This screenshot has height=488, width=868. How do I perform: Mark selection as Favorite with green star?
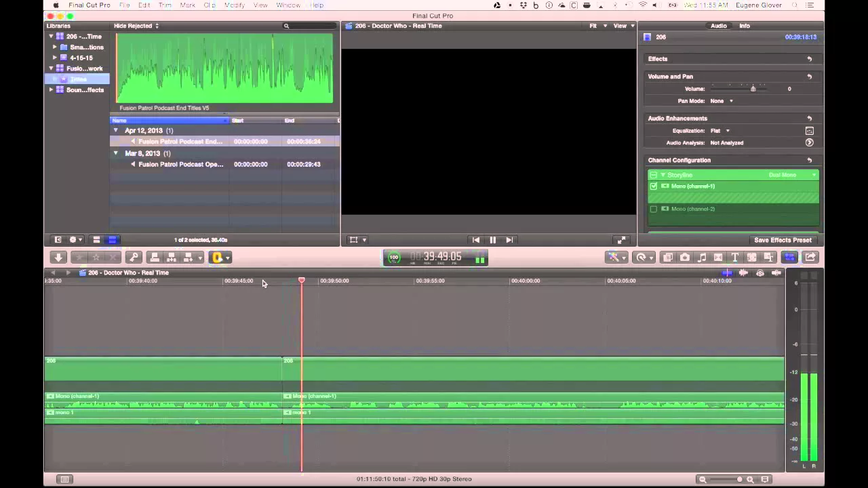click(x=80, y=258)
